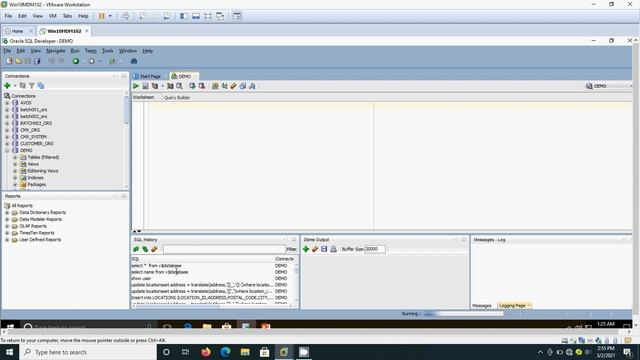Expand Tables (Filtered) under DEMO
The image size is (640, 360).
coord(15,157)
